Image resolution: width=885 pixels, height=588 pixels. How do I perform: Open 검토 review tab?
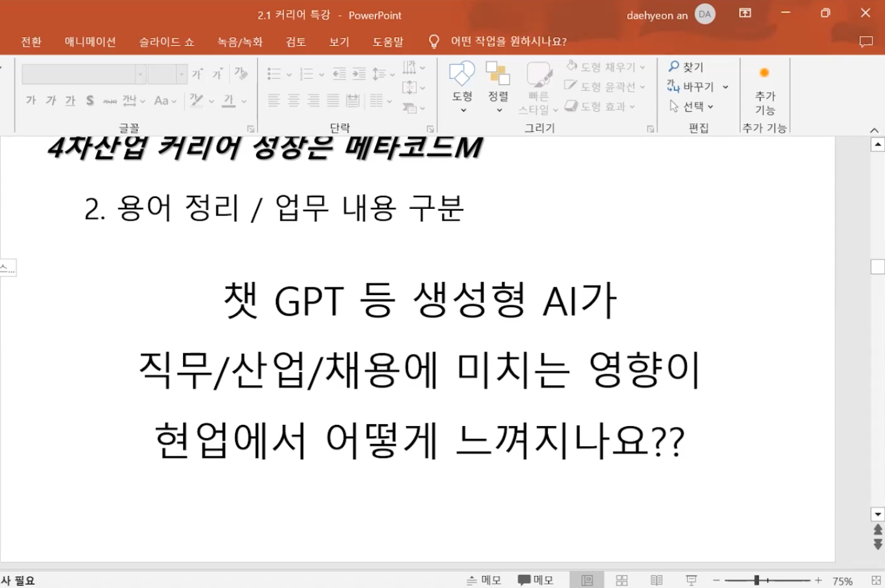tap(296, 41)
